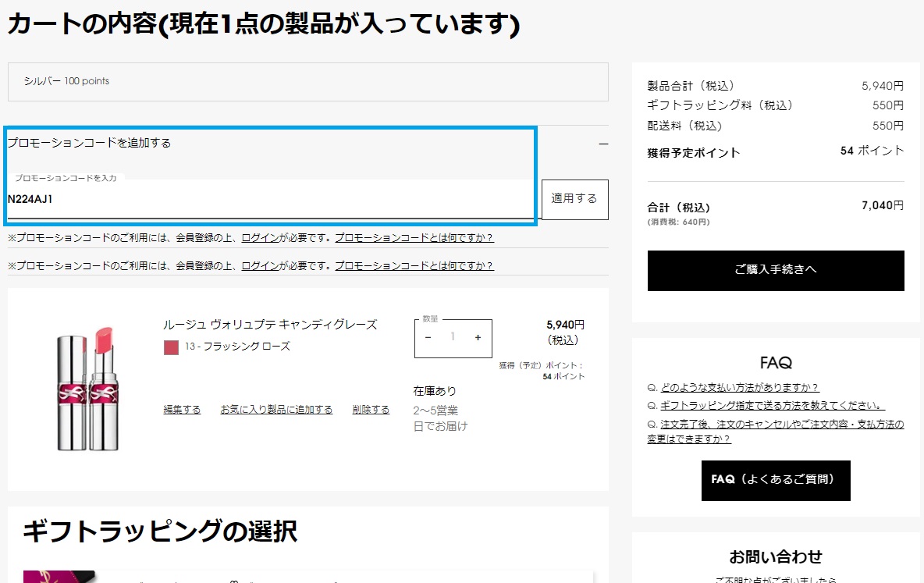Viewport: 924px width, 583px height.
Task: Click the 数量 label above quantity box
Action: 430,319
